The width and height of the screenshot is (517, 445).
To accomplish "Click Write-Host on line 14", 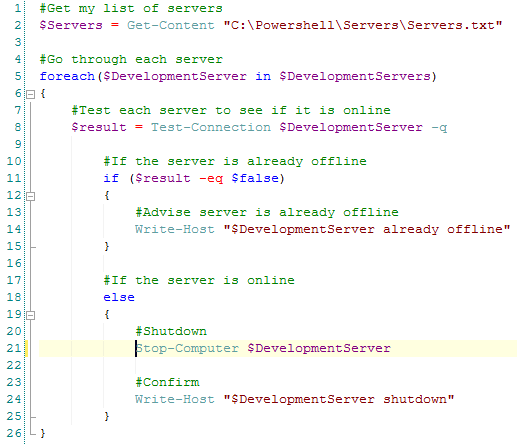I will [x=175, y=229].
